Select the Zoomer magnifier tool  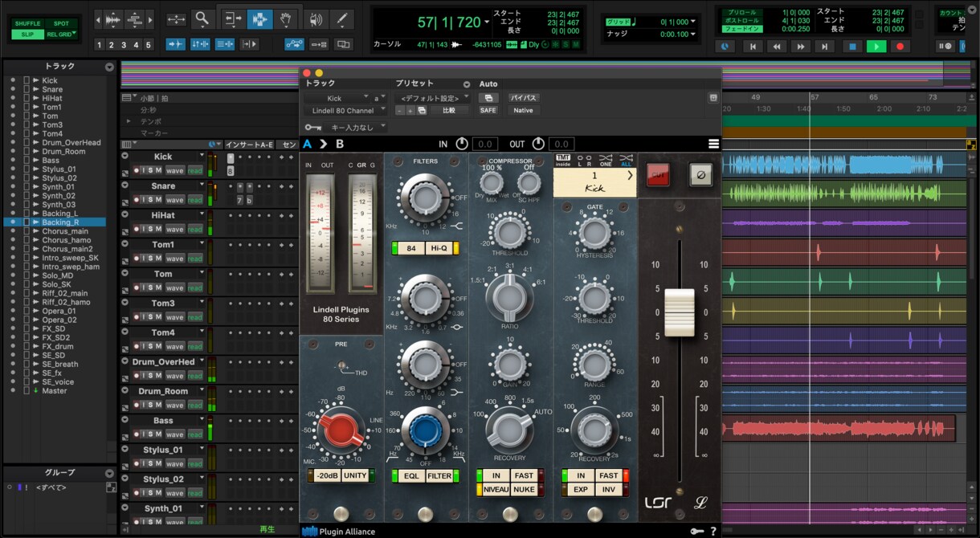(x=202, y=18)
